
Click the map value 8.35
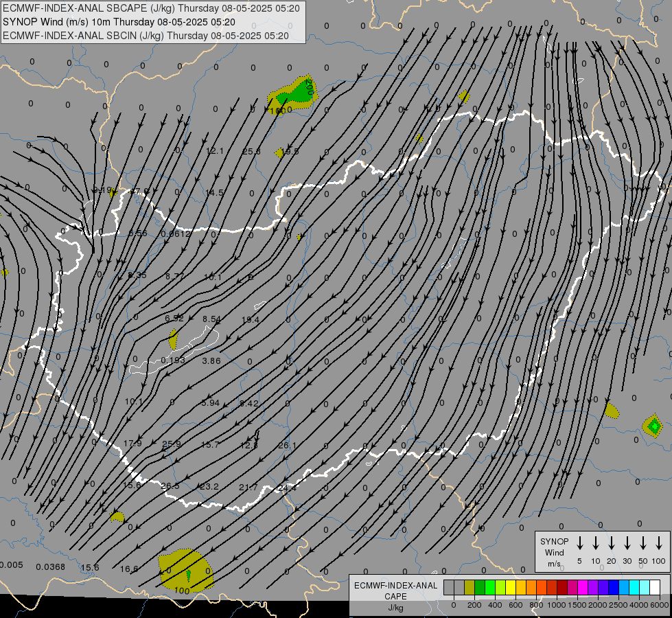pyautogui.click(x=137, y=275)
